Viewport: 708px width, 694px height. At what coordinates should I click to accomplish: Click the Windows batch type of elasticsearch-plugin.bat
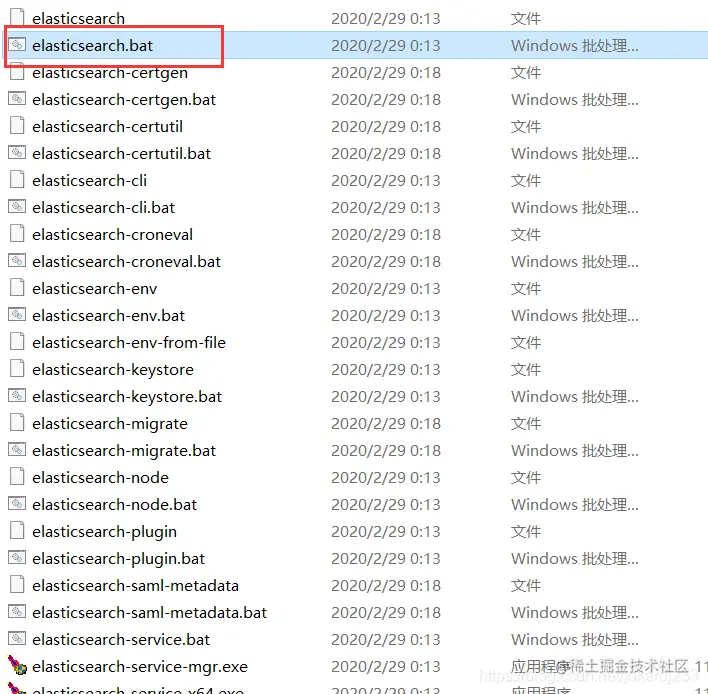tap(575, 559)
